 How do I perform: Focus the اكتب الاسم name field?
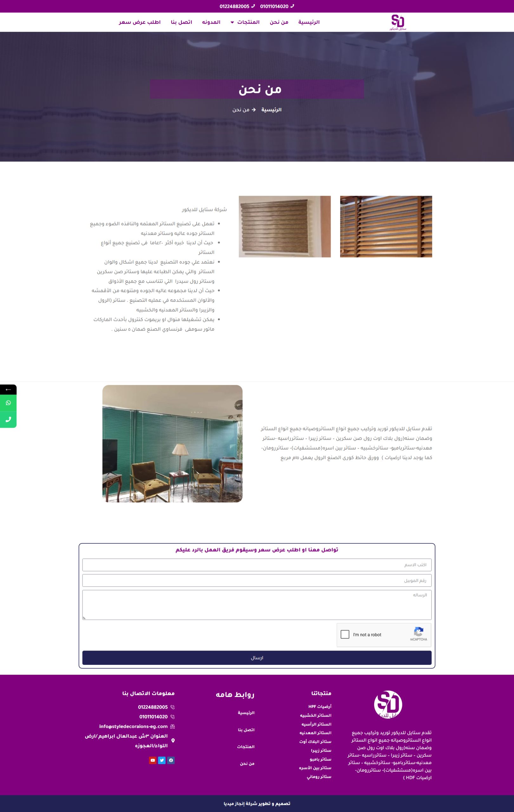click(257, 565)
